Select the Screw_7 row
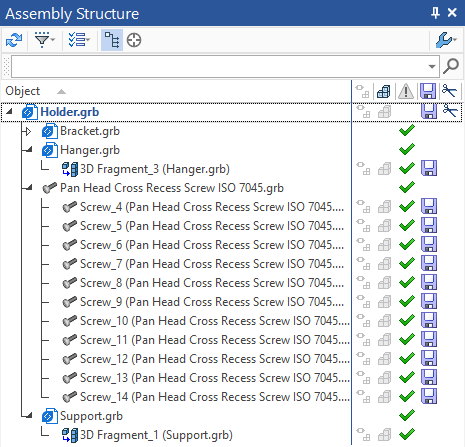This screenshot has width=465, height=447. click(212, 264)
